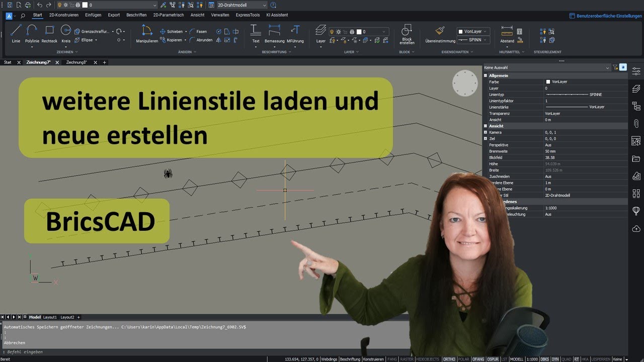The width and height of the screenshot is (644, 362).
Task: Click the Webdings text style status entry
Action: tap(329, 359)
